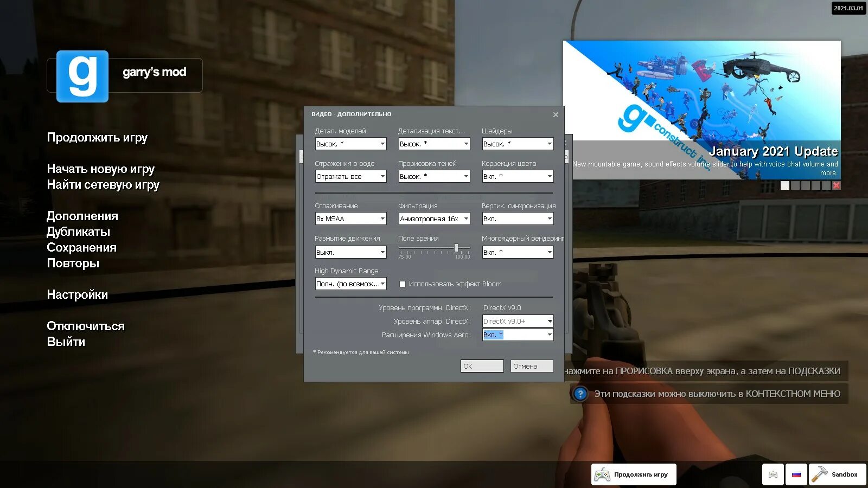Open the Сглаживание 8x MSAA dropdown
Image resolution: width=868 pixels, height=488 pixels.
351,219
